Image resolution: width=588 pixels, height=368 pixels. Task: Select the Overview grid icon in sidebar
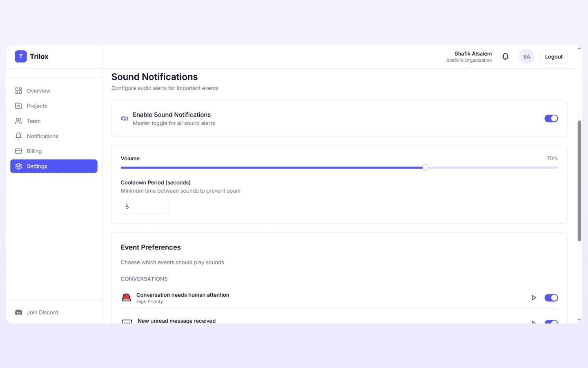coord(19,90)
